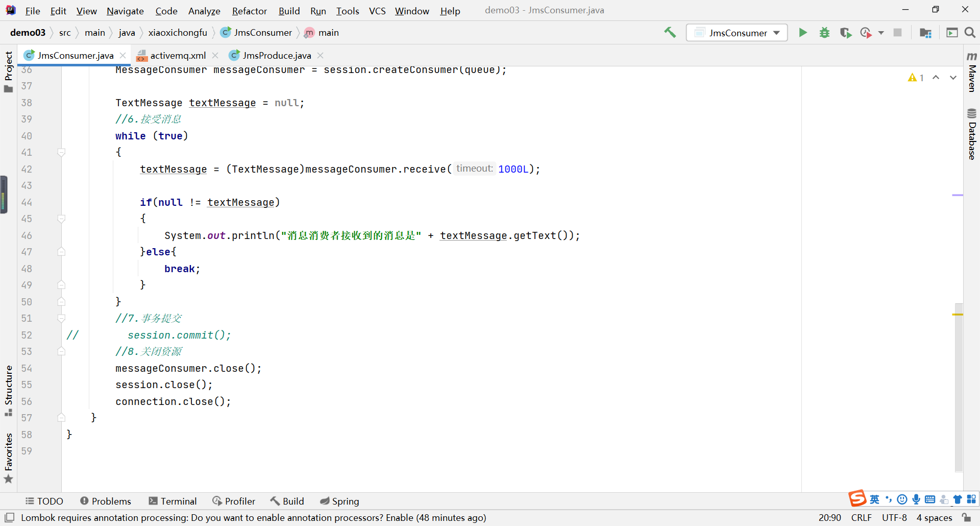Close the JmsConsumer.java tab
980x526 pixels.
[123, 55]
